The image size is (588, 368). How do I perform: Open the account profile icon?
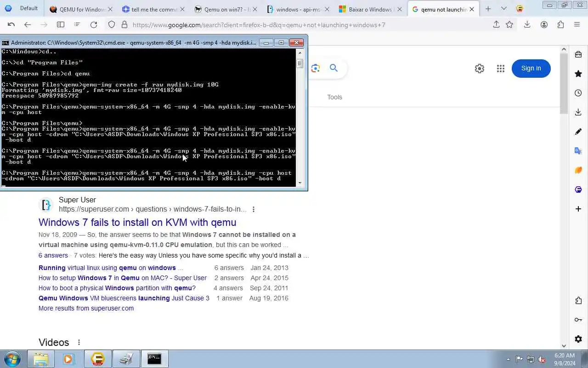[544, 25]
